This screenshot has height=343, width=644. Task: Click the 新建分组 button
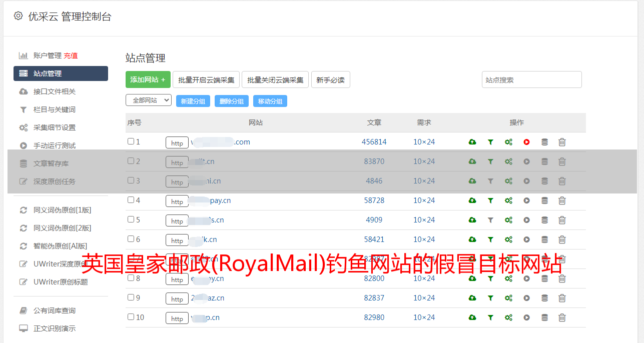(x=193, y=101)
